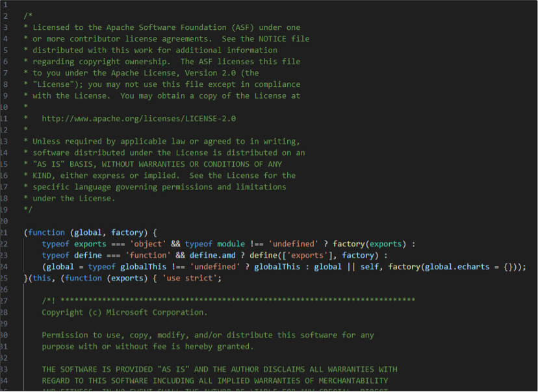The height and width of the screenshot is (392, 538).
Task: Click the asterisk banner line starting with /*!
Action: coord(227,300)
